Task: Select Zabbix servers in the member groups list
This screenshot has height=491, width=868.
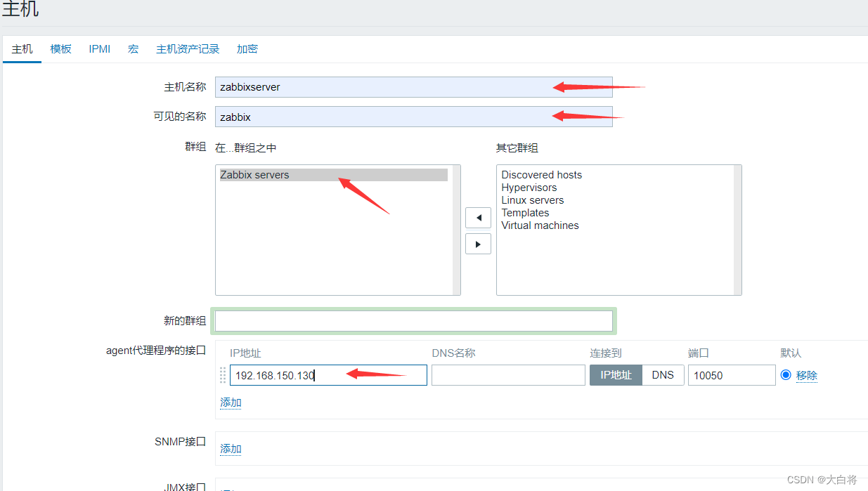Action: pos(333,175)
